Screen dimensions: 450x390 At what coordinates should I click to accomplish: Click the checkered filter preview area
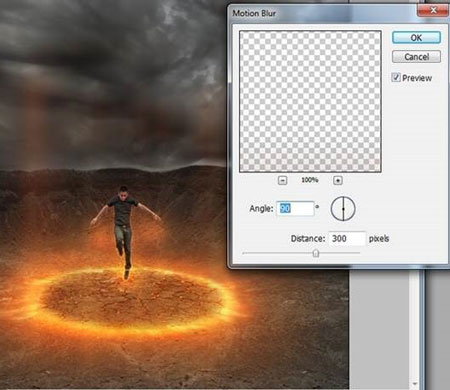(x=310, y=101)
